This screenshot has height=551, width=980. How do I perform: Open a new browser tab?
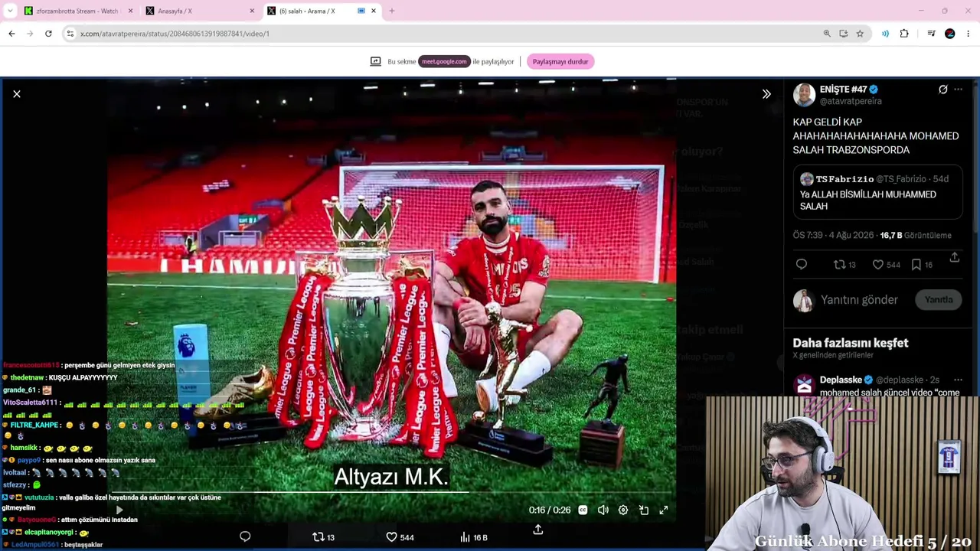coord(392,11)
